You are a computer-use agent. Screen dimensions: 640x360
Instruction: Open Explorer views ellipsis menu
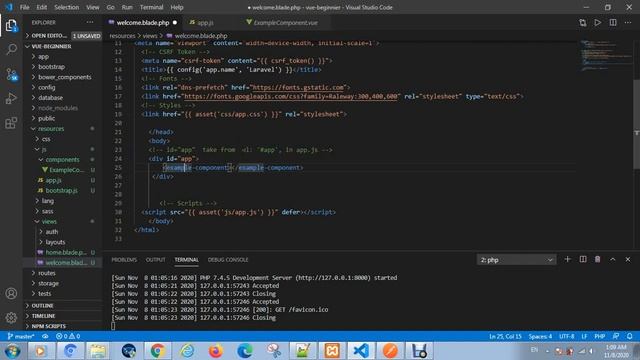tap(90, 22)
